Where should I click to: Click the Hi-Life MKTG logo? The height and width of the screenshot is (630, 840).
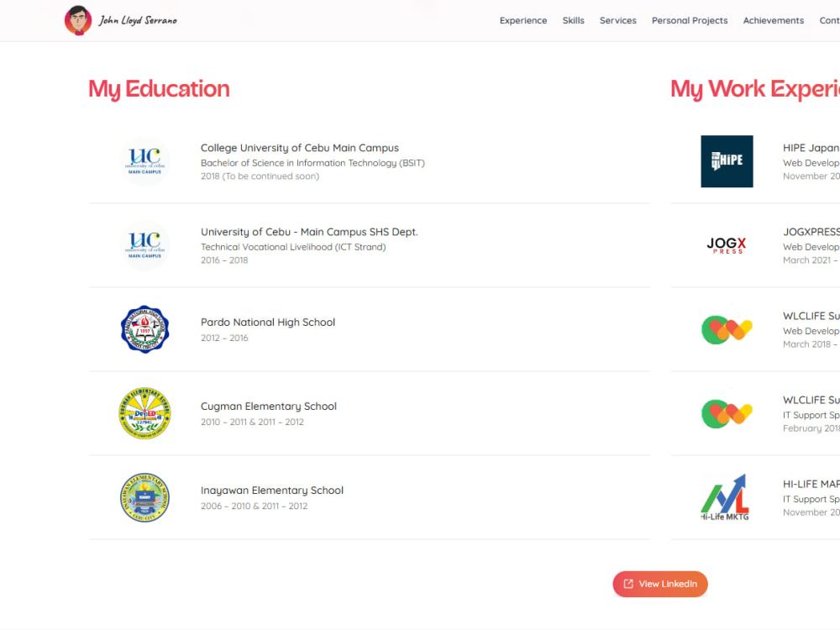(x=725, y=497)
